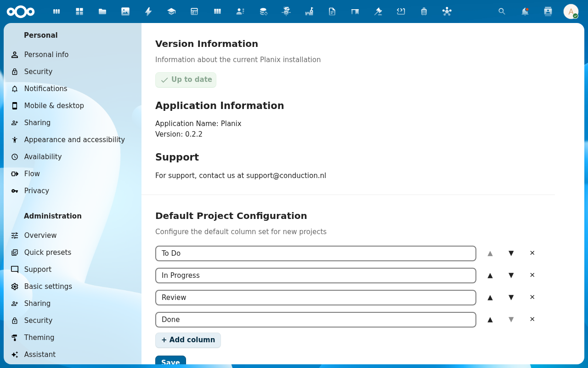Open the Files folder app
Screen dimensions: 588x368
tap(102, 11)
